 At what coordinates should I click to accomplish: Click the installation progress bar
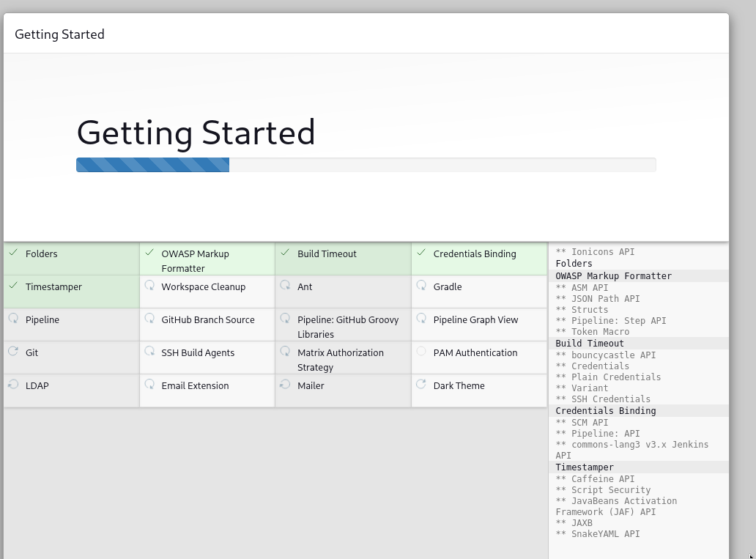point(366,164)
